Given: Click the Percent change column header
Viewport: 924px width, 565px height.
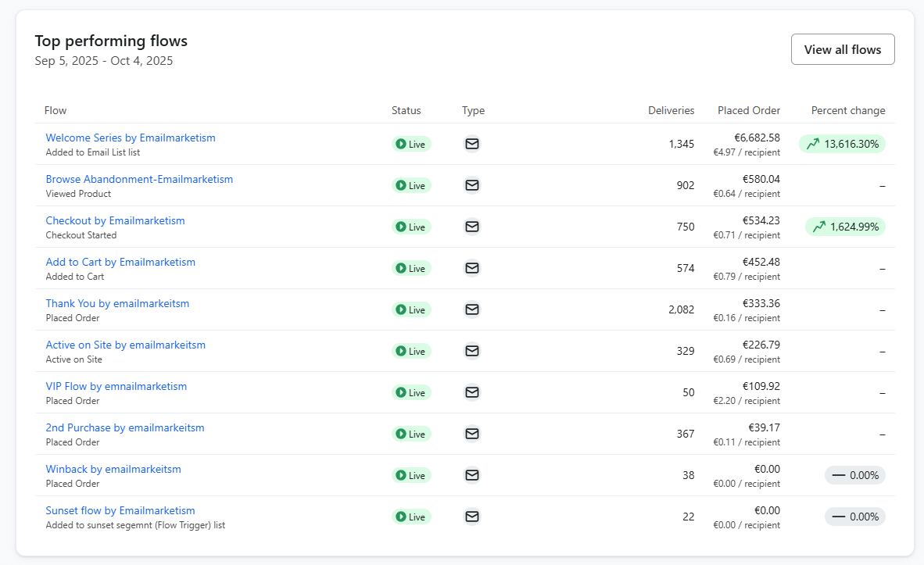Looking at the screenshot, I should click(x=847, y=110).
